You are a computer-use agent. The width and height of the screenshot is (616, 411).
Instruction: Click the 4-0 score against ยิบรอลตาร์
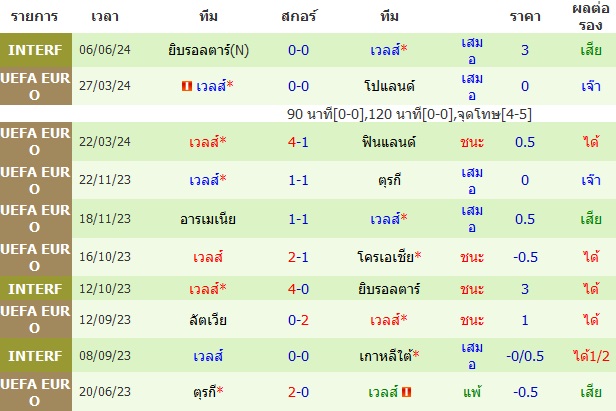tap(298, 289)
